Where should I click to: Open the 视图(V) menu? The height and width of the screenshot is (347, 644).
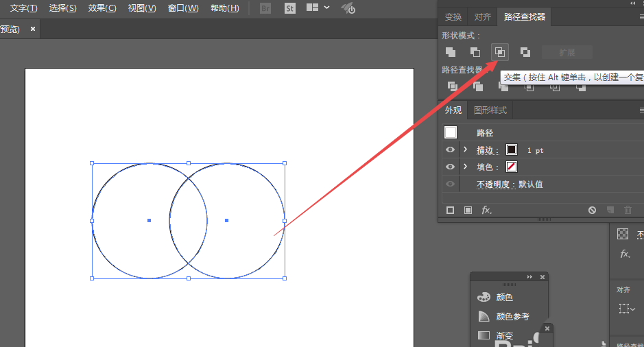tap(142, 8)
